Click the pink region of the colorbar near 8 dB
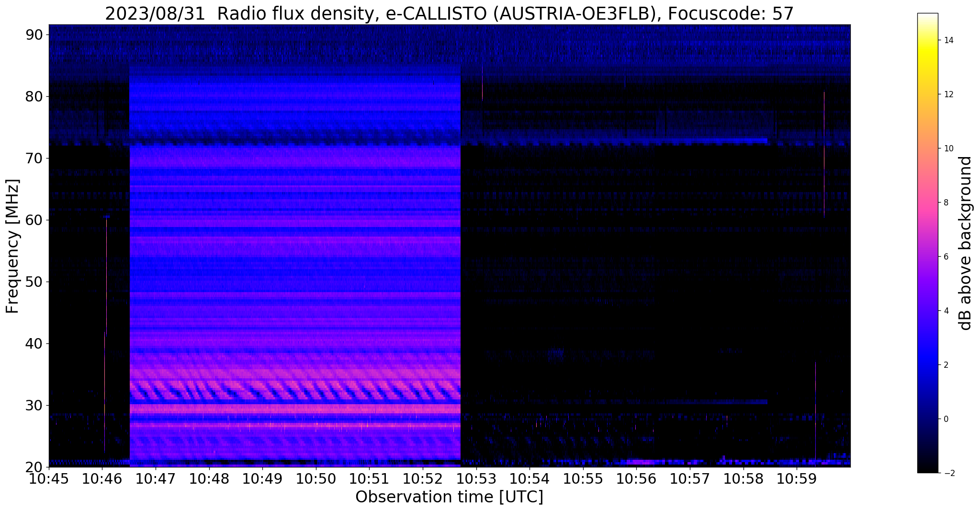Image resolution: width=980 pixels, height=511 pixels. tap(927, 203)
